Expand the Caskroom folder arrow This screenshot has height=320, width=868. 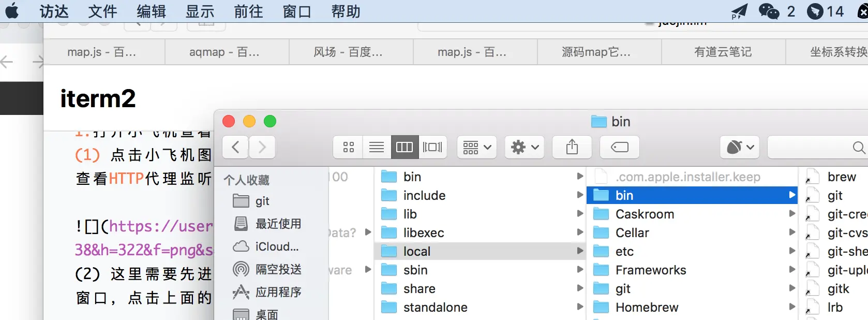(792, 214)
